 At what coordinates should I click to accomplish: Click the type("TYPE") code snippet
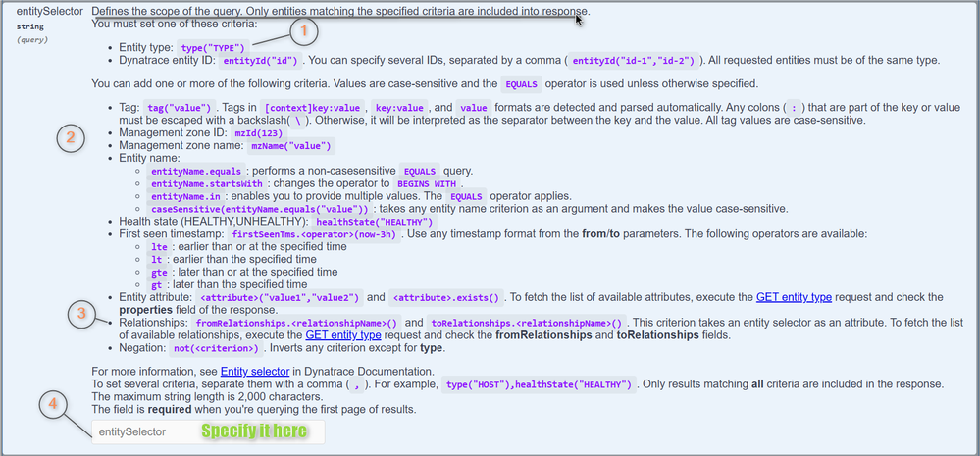[214, 47]
